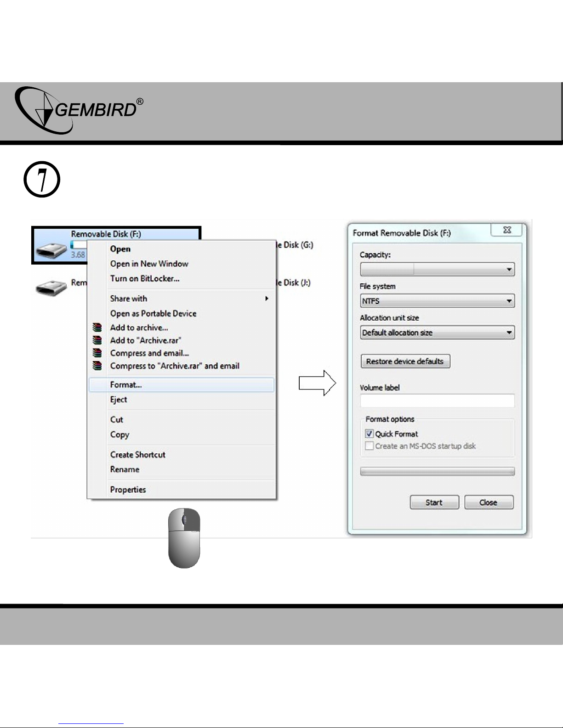The width and height of the screenshot is (563, 728).
Task: Click the Gembird logo
Action: click(x=78, y=110)
